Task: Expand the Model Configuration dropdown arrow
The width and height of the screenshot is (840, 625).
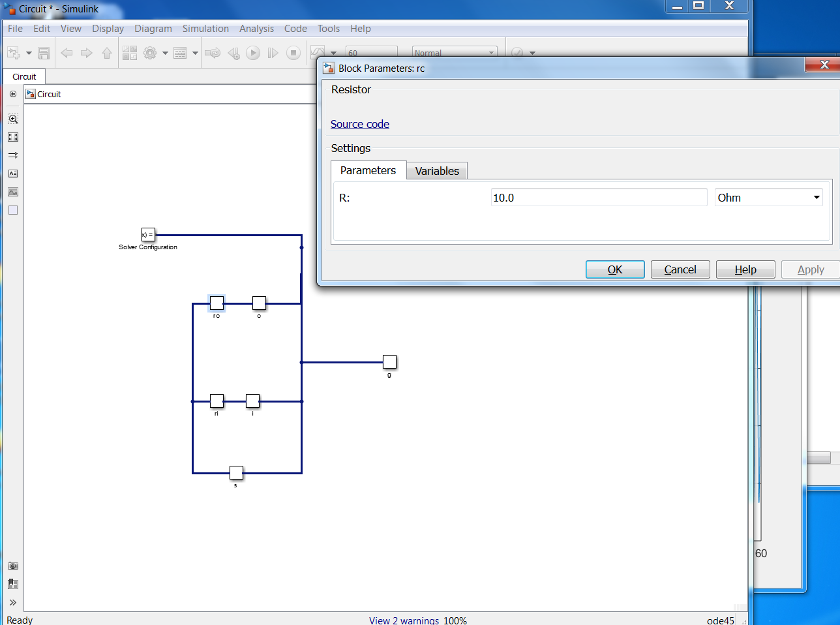Action: [x=165, y=53]
